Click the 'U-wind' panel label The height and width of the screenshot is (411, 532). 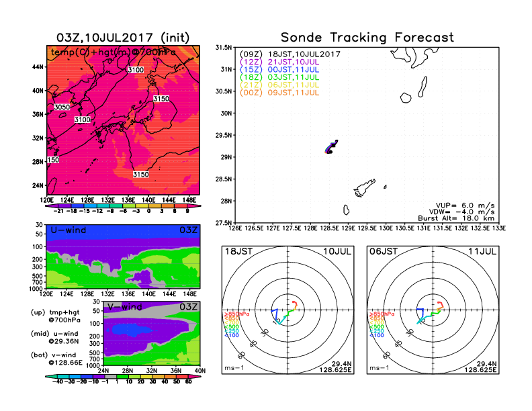click(69, 230)
